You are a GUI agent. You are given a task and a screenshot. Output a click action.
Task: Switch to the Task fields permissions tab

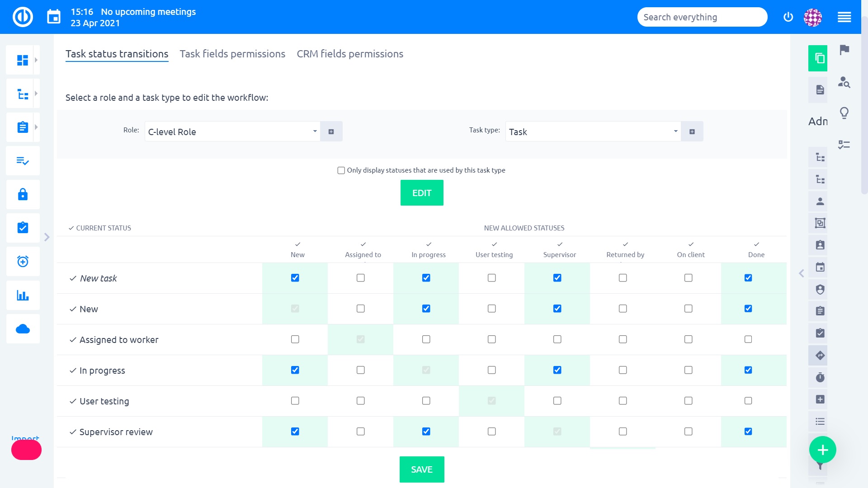232,54
